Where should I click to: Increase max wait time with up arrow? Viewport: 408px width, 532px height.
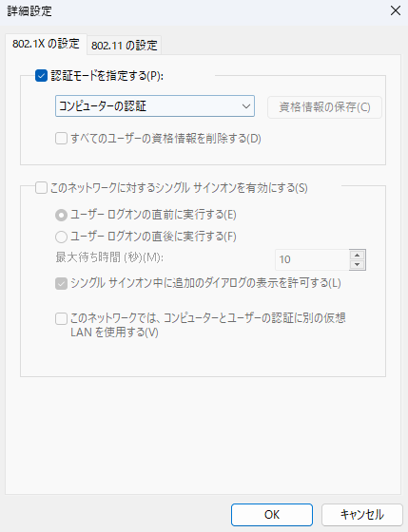pyautogui.click(x=357, y=256)
